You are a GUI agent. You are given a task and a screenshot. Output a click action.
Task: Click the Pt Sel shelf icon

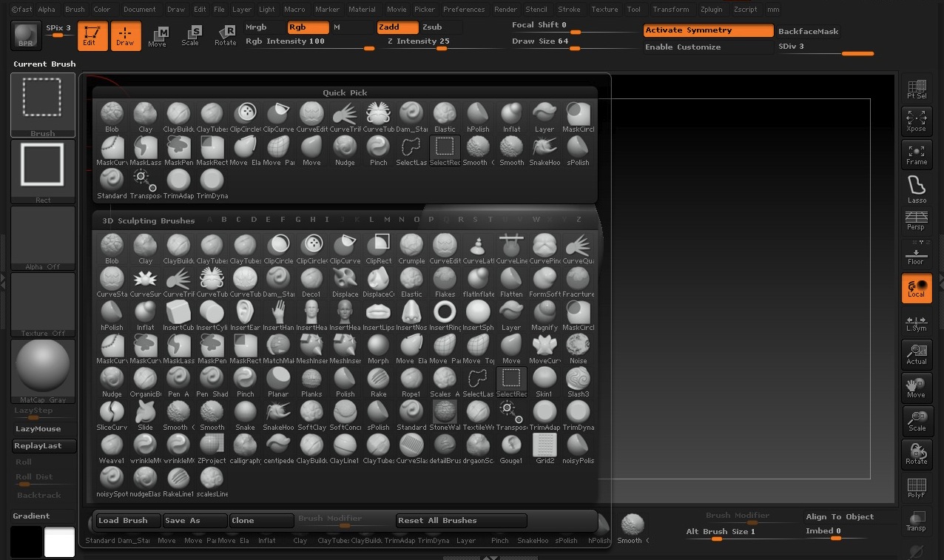coord(917,89)
